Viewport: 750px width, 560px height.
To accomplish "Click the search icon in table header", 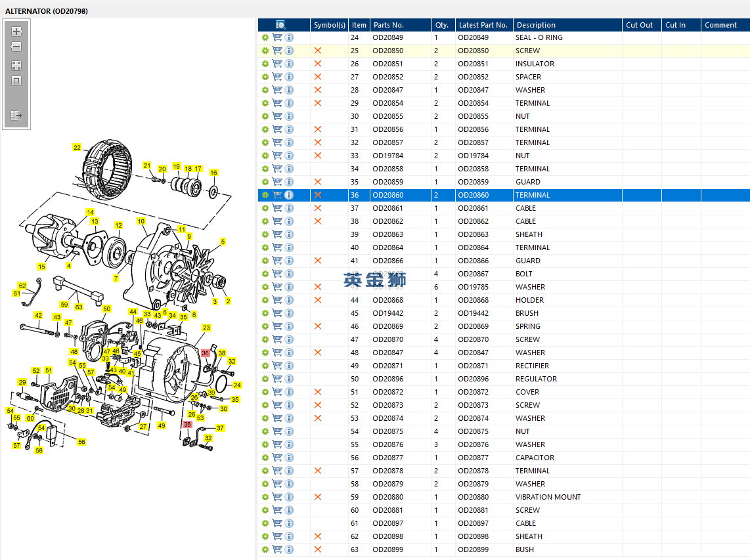I will (x=281, y=25).
